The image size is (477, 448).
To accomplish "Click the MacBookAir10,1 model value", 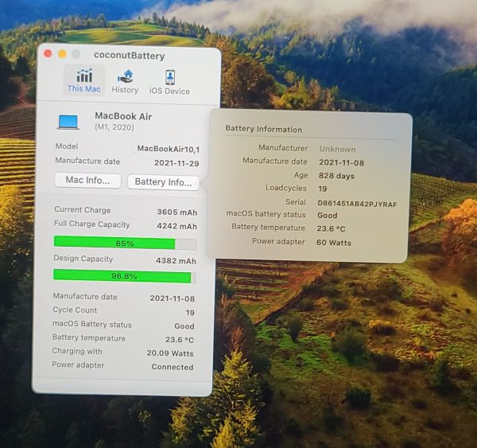I will click(168, 149).
